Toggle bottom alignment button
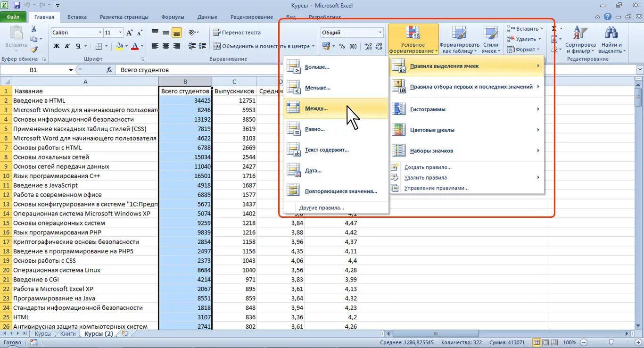 point(177,33)
